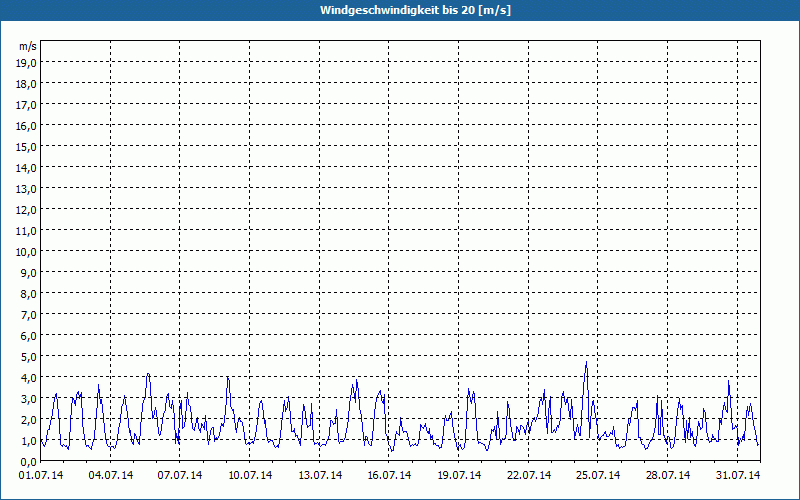Click the '18,0' y-axis value

coord(27,84)
